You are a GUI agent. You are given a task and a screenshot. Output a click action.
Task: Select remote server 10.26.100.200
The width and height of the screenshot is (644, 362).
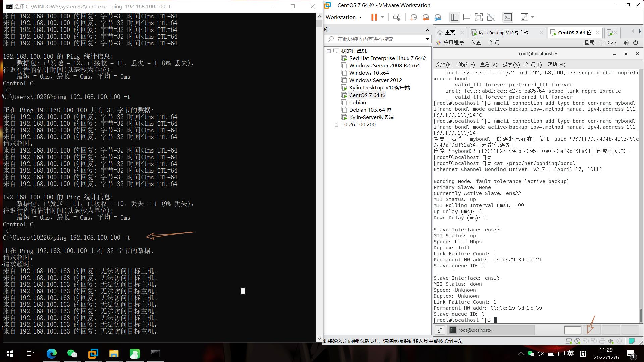[358, 125]
